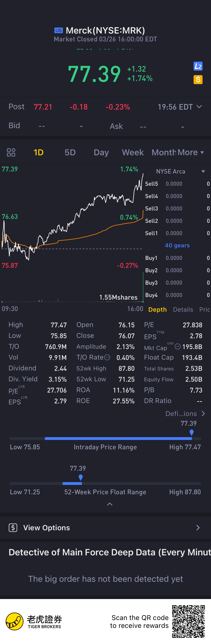Open the NYSE Arca exchange dropdown
Viewport: 211px width, 644px height.
pos(203,171)
